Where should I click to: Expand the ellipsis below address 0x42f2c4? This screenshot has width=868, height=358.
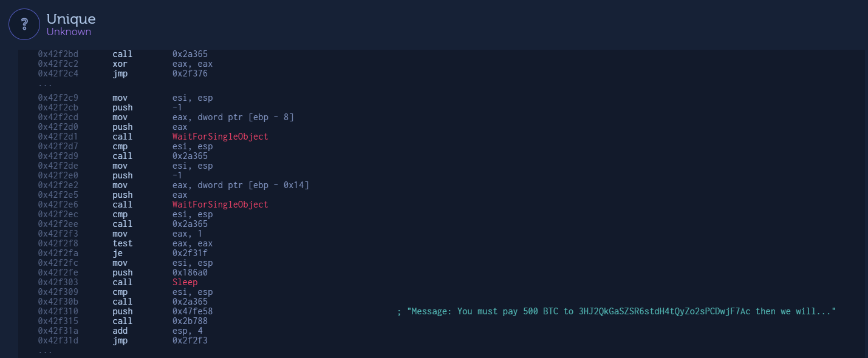click(x=46, y=84)
